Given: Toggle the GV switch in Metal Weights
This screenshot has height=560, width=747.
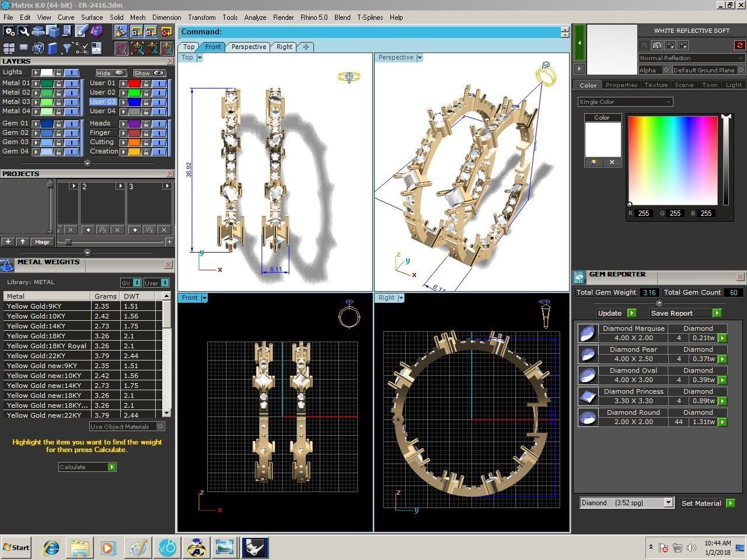Looking at the screenshot, I should click(x=137, y=283).
